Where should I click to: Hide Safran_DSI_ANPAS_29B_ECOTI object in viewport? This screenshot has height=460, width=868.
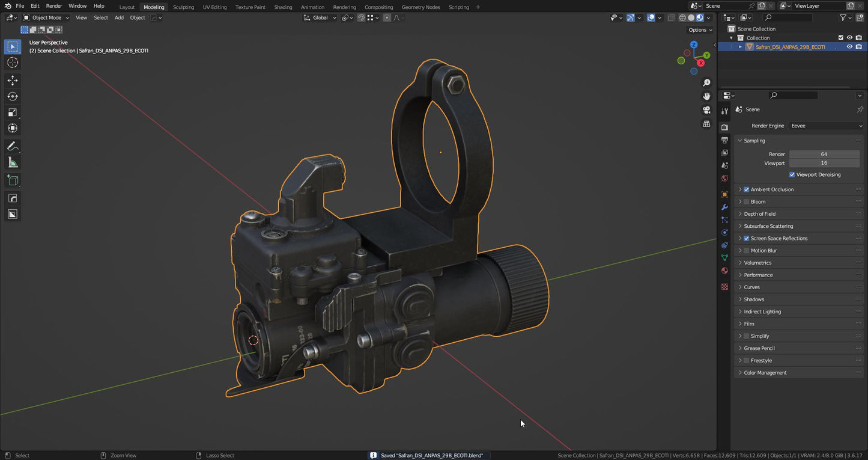[849, 47]
